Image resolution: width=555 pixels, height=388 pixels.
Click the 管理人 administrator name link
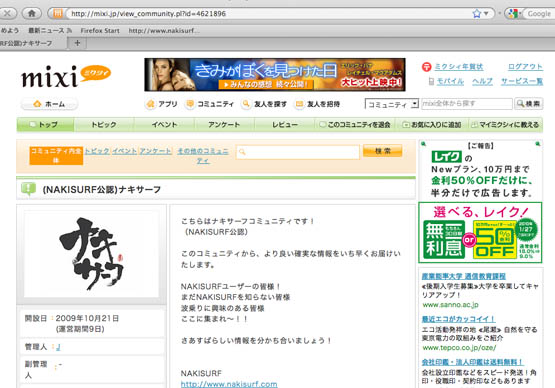(58, 347)
